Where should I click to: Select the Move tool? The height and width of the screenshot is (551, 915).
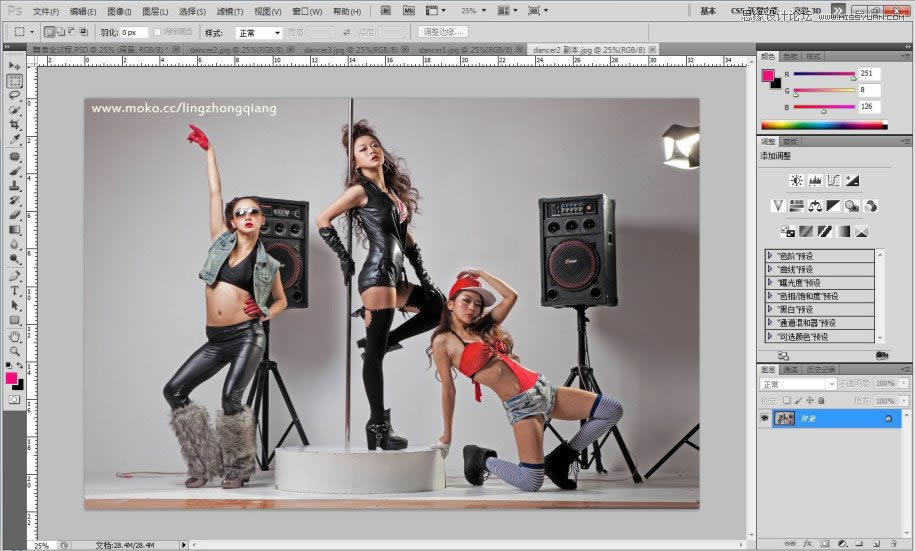15,67
